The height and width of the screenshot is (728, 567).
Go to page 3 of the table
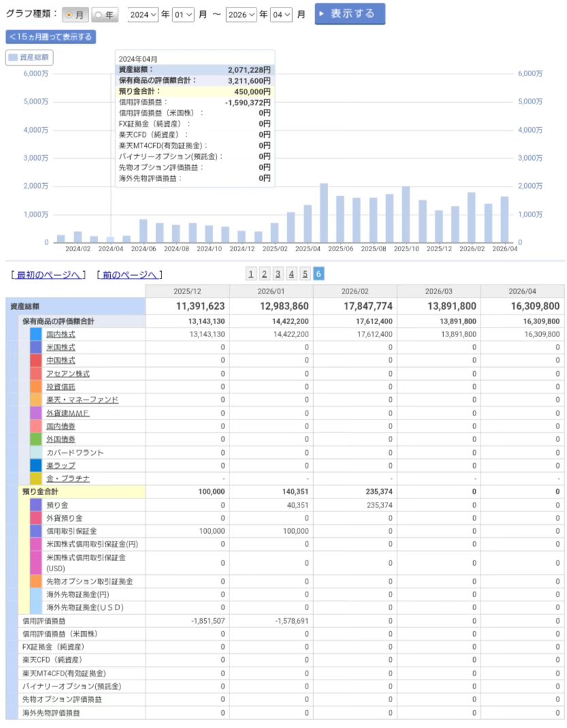coord(278,274)
